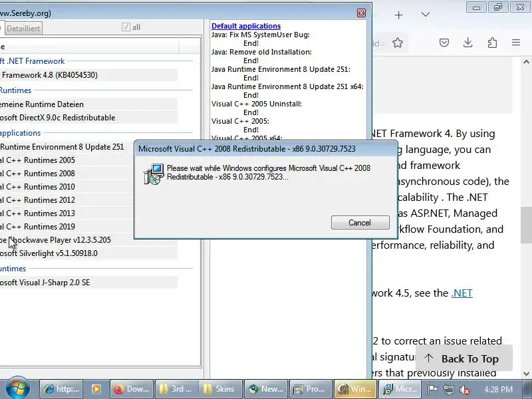
Task: Select C++ Runtimes 2013 row
Action: [x=66, y=213]
